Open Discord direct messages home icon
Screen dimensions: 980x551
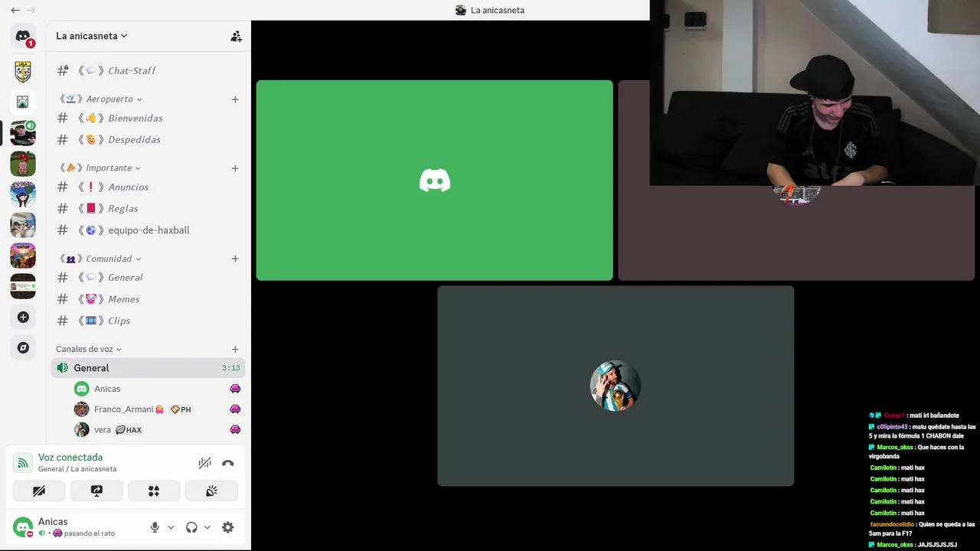click(23, 36)
